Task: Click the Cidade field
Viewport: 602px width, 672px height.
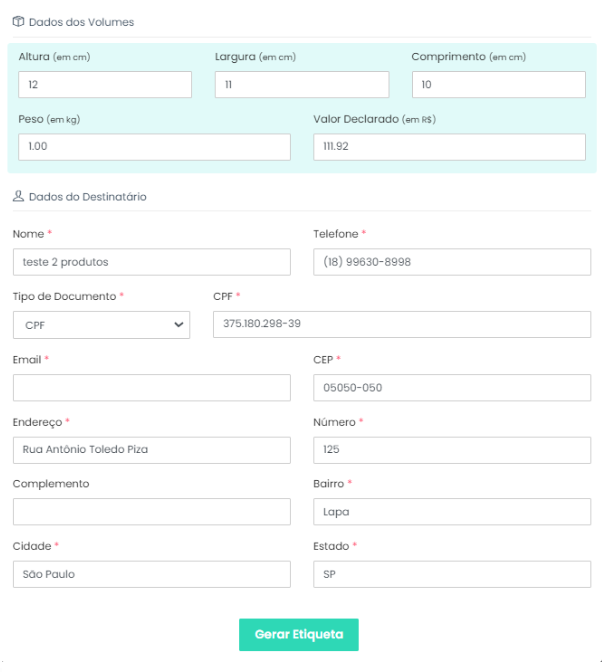Action: 151,574
